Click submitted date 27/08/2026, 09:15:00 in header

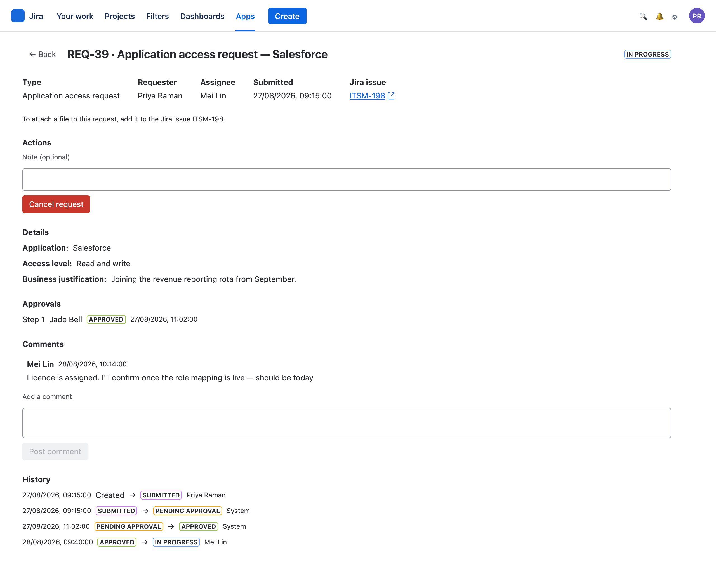[x=292, y=96]
